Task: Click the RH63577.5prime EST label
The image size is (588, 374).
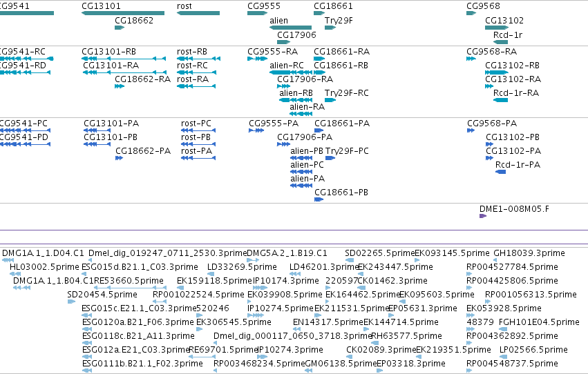Action: coord(406,336)
